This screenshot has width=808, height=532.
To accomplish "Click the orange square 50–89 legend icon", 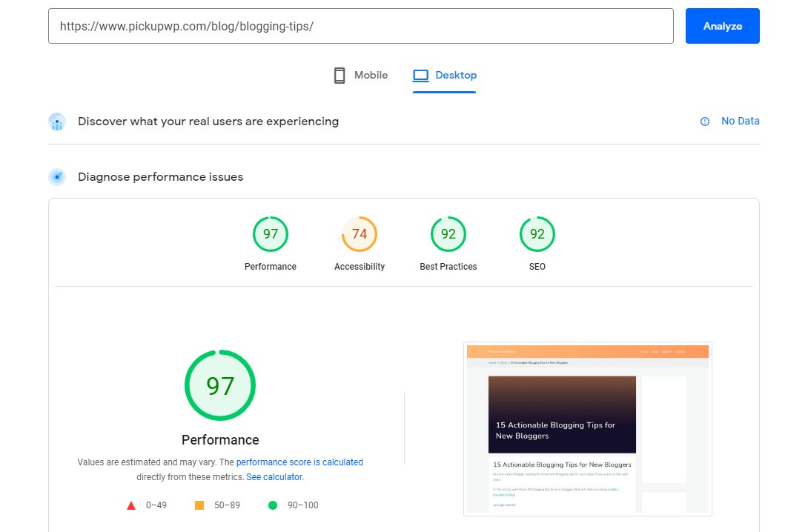I will 199,505.
